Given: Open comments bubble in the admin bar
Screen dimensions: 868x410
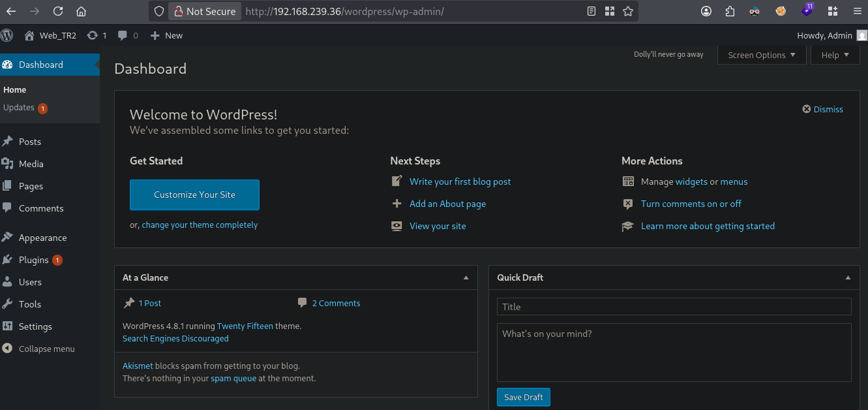Looking at the screenshot, I should 128,35.
